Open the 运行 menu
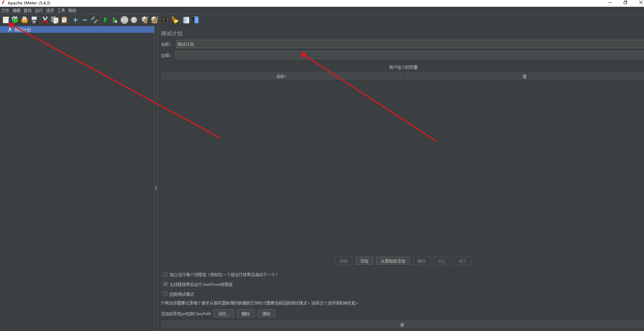The image size is (644, 331). pyautogui.click(x=39, y=10)
